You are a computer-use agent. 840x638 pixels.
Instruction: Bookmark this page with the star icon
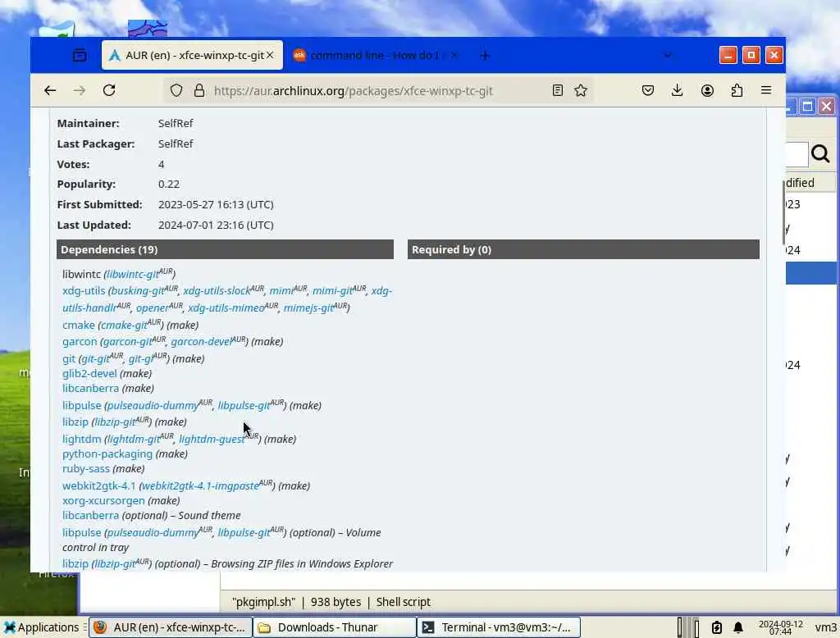point(581,90)
